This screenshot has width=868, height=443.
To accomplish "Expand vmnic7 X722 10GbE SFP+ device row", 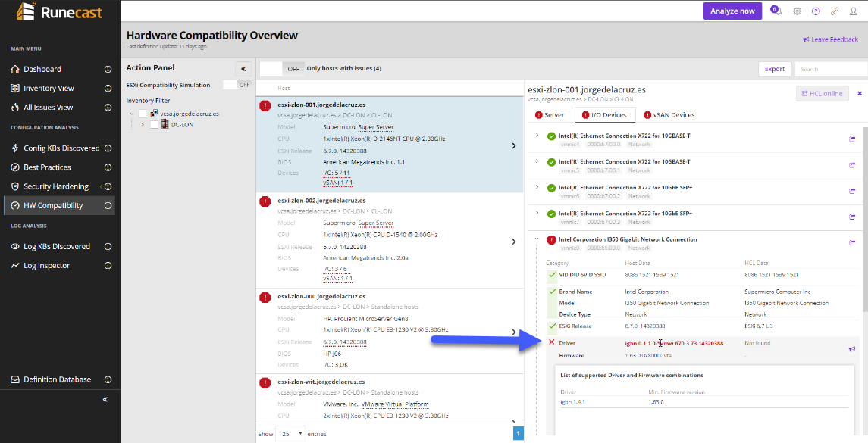I will (x=537, y=213).
